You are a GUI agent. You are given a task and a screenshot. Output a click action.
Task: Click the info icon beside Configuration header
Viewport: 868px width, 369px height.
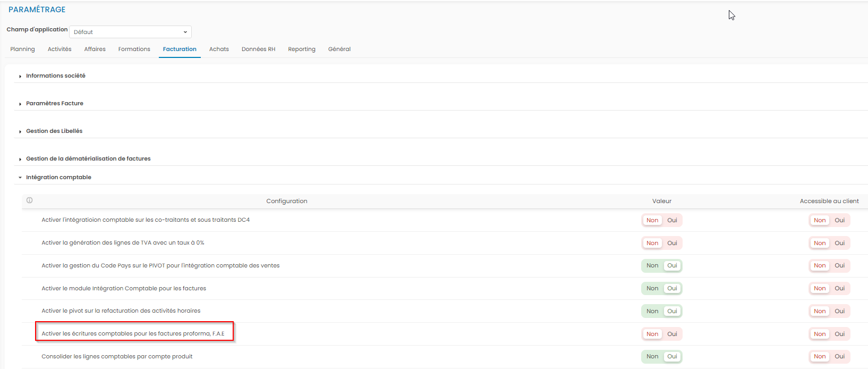30,200
